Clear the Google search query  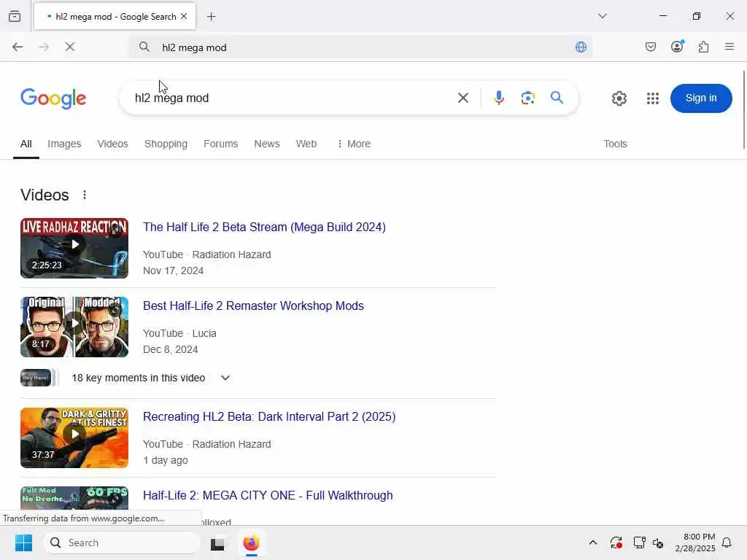coord(462,98)
